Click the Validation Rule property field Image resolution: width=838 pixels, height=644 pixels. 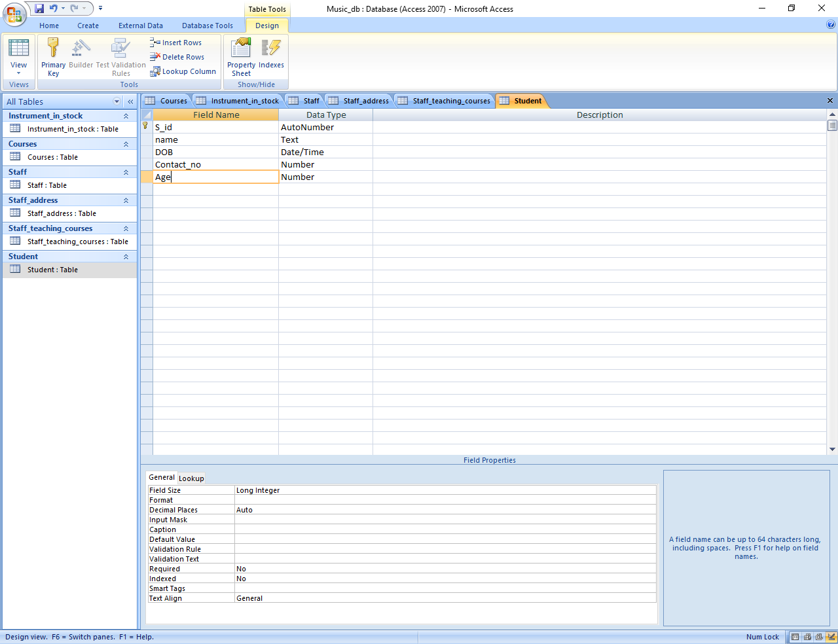[445, 549]
